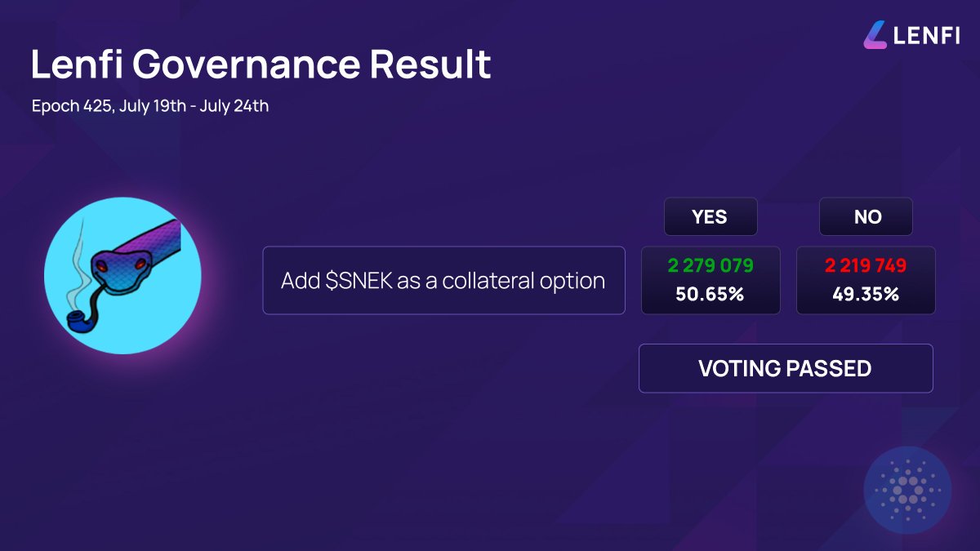
Task: Click the Lenfi logo icon
Action: (x=875, y=34)
